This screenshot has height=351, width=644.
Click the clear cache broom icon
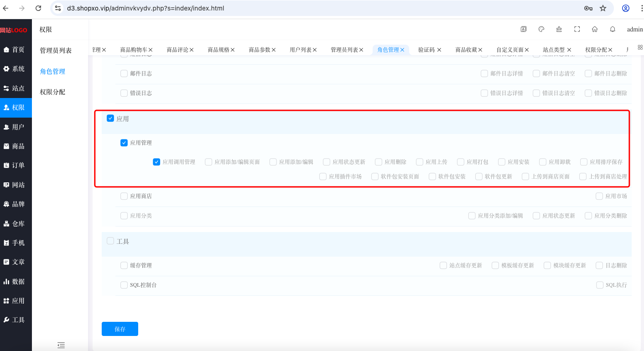coord(559,29)
